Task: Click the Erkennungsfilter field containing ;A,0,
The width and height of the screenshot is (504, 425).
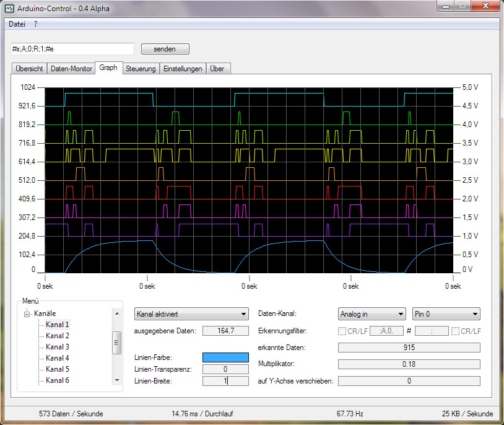Action: 387,331
